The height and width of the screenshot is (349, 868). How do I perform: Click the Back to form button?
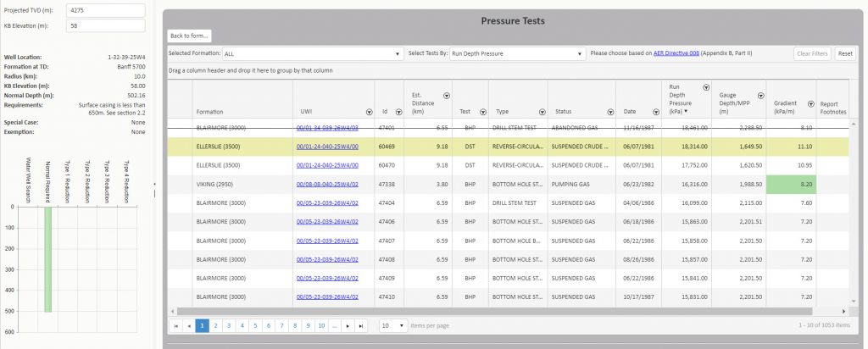click(189, 36)
